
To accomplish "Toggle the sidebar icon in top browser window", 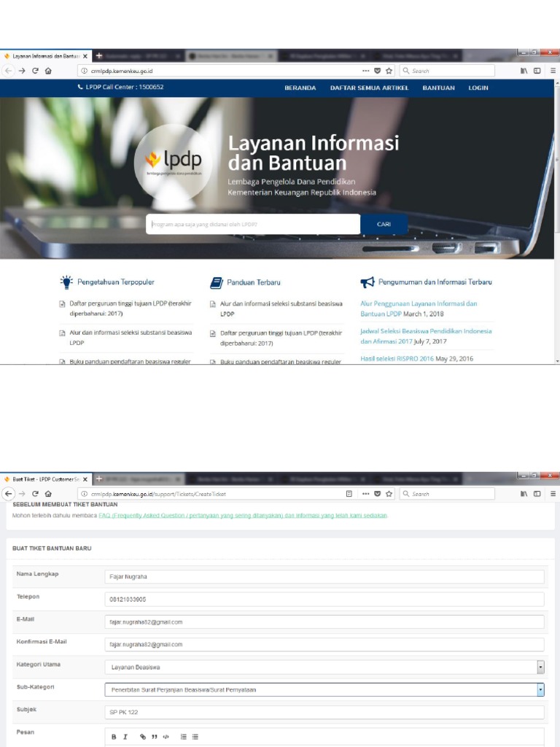I will [x=537, y=71].
